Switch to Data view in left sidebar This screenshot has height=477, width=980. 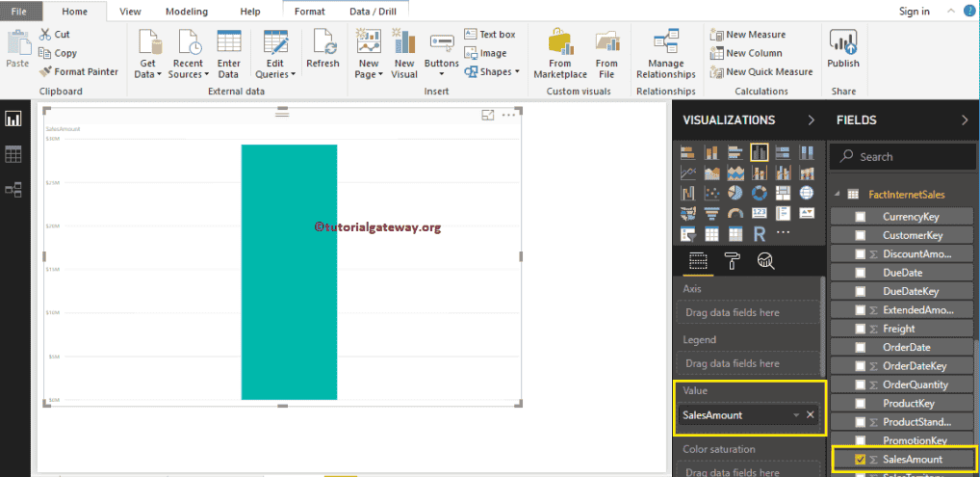click(x=13, y=154)
